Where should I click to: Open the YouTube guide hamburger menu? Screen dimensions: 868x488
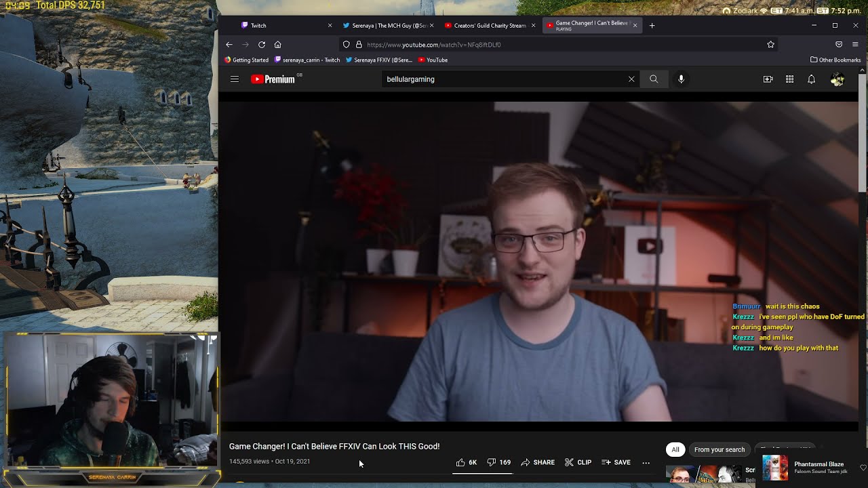[x=235, y=79]
